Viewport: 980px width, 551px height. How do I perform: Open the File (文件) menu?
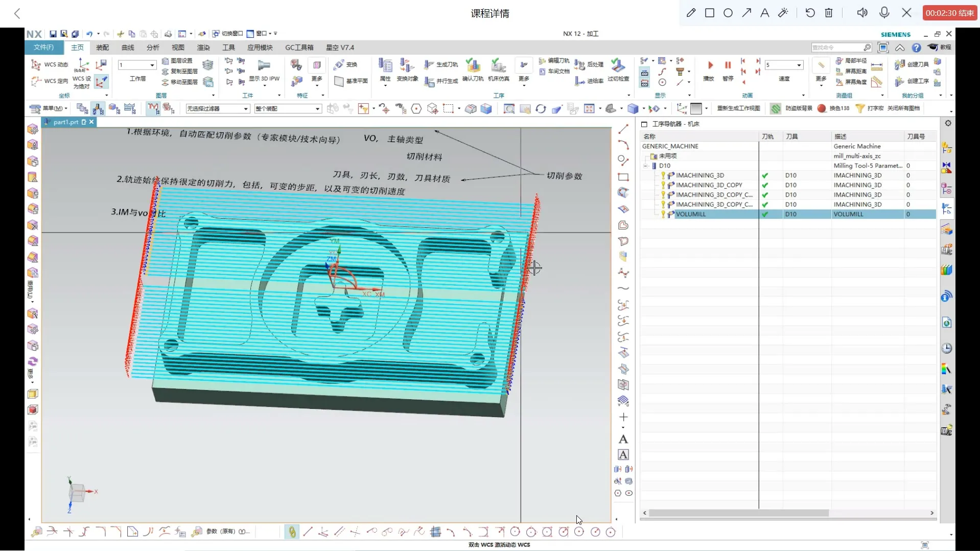pyautogui.click(x=43, y=48)
